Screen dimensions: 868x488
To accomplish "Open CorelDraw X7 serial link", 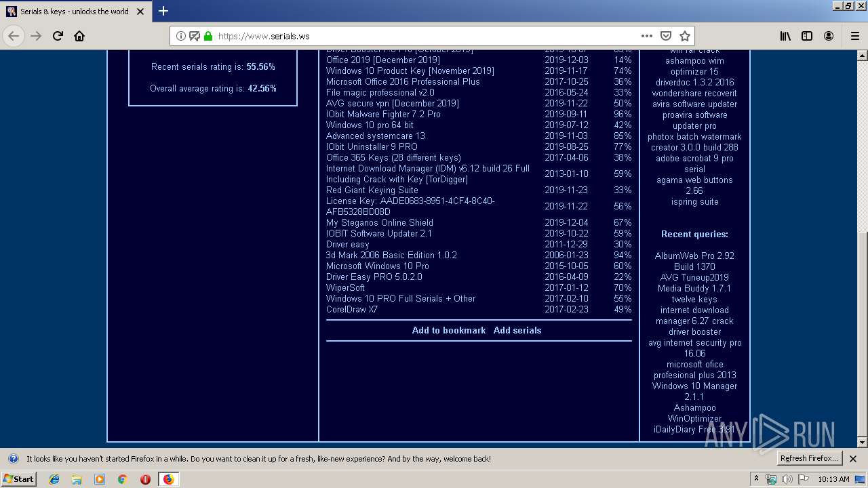I will click(x=352, y=309).
